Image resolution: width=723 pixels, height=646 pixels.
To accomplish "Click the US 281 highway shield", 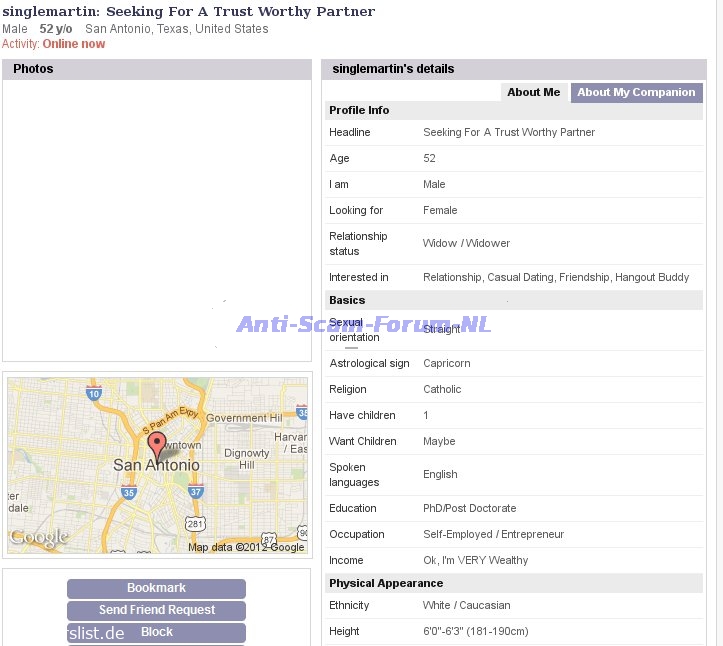I will click(196, 524).
